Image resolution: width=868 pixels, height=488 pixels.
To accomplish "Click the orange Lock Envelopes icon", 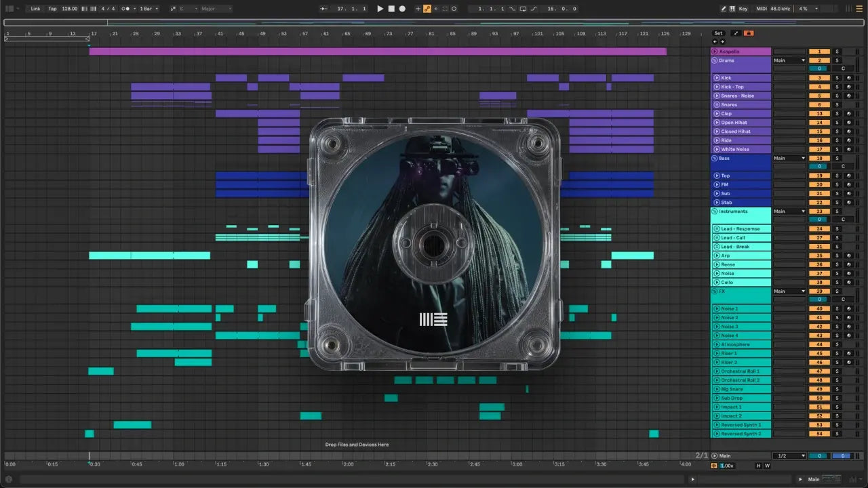I will tap(749, 33).
